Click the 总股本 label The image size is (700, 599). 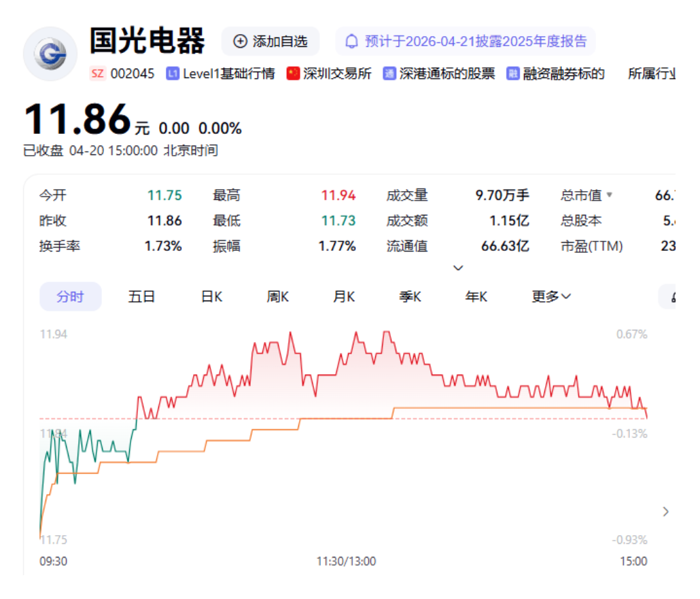click(581, 221)
